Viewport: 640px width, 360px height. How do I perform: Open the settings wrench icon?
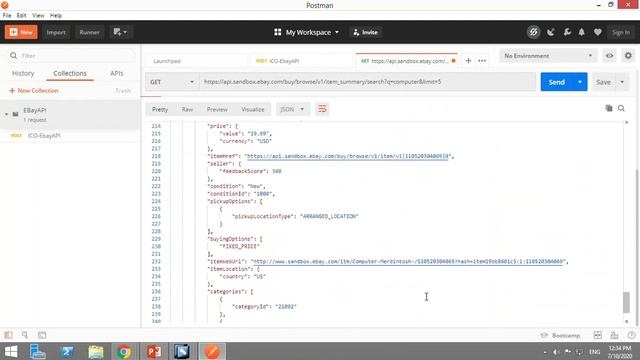(567, 32)
